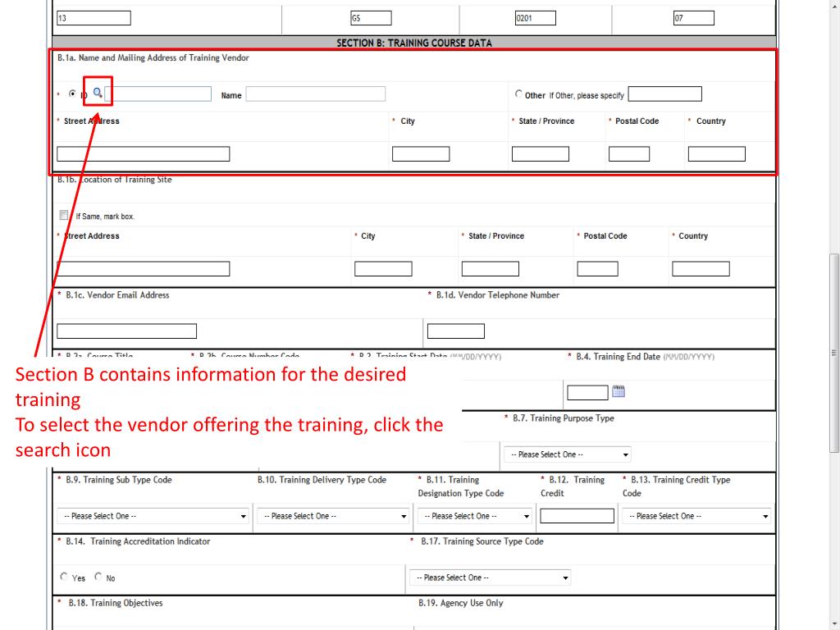Click the vendor Name input field
Image resolution: width=840 pixels, height=630 pixels.
pos(316,94)
